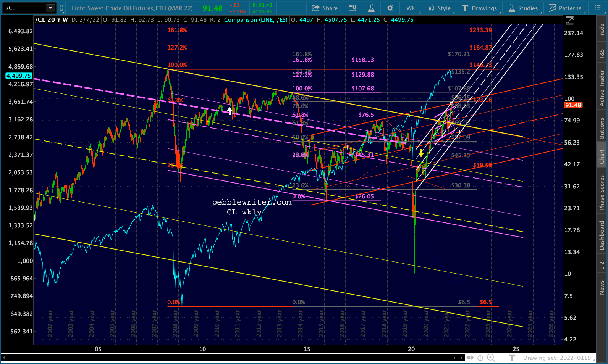Expand the Wk timeframe dropdown
This screenshot has width=608, height=364.
411,8
